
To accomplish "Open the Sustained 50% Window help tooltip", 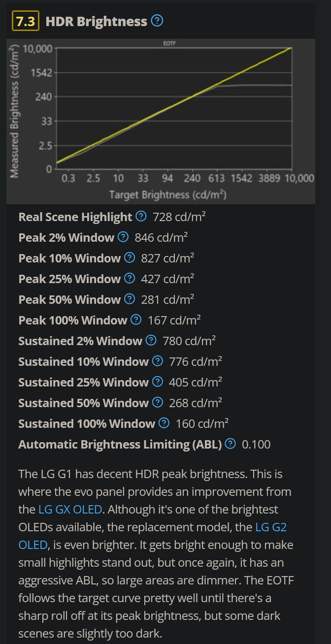I will 157,402.
